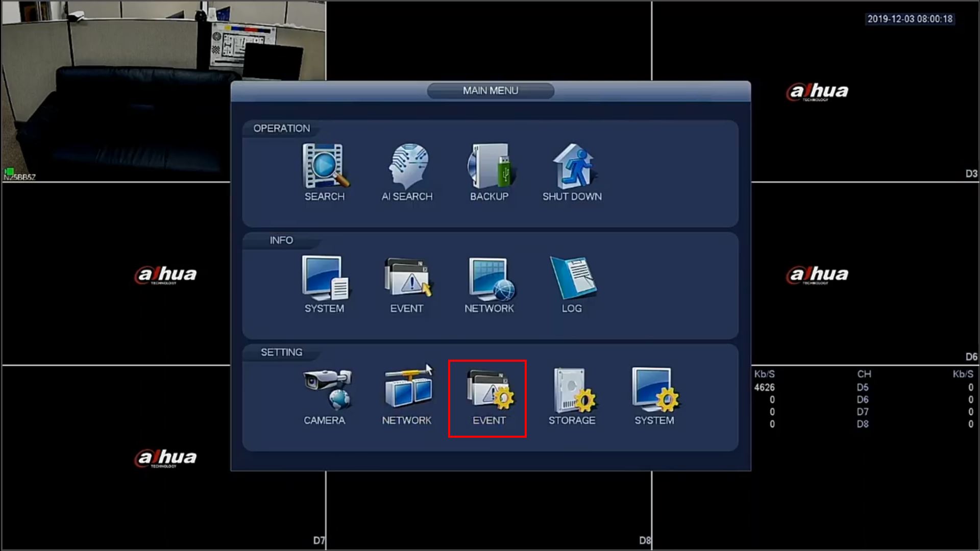Image resolution: width=980 pixels, height=551 pixels.
Task: Click the date and time overlay
Action: (910, 19)
